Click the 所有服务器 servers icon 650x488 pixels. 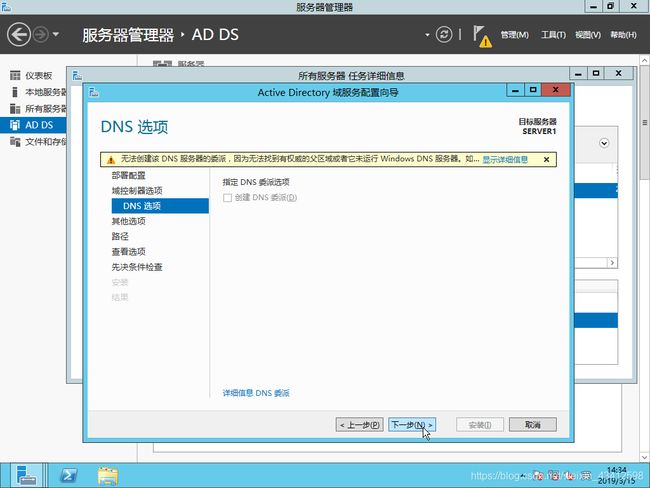click(x=15, y=109)
